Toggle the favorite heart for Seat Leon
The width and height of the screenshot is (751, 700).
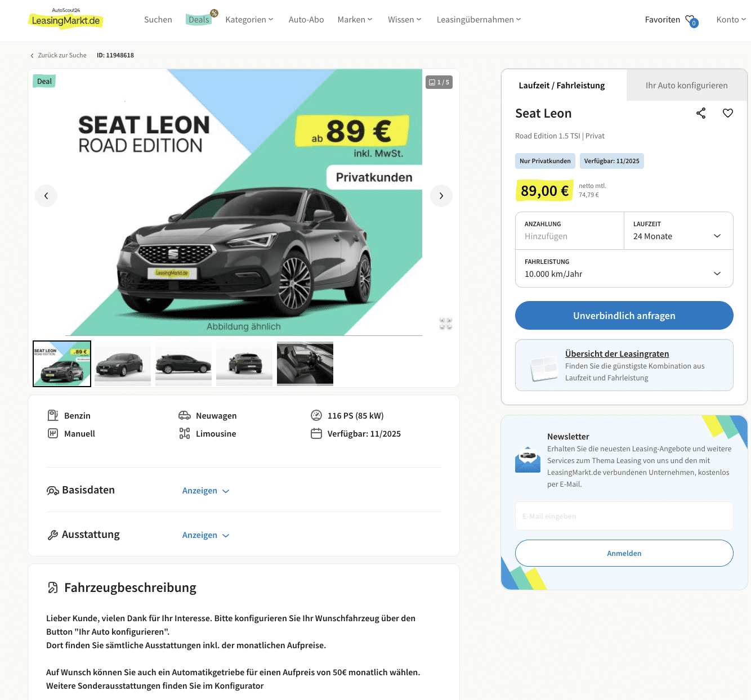728,113
